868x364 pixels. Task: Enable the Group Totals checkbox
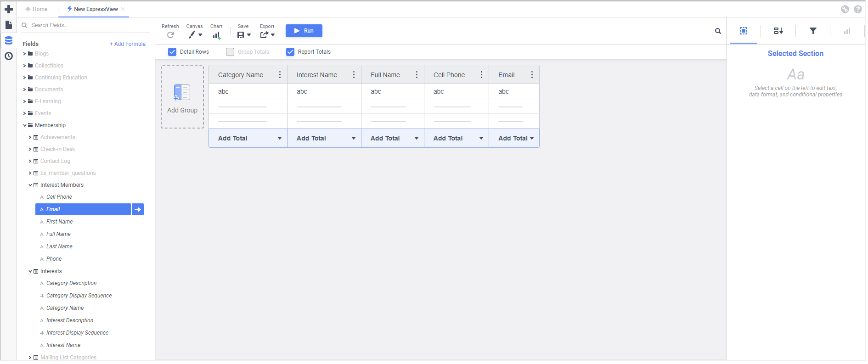pos(230,52)
